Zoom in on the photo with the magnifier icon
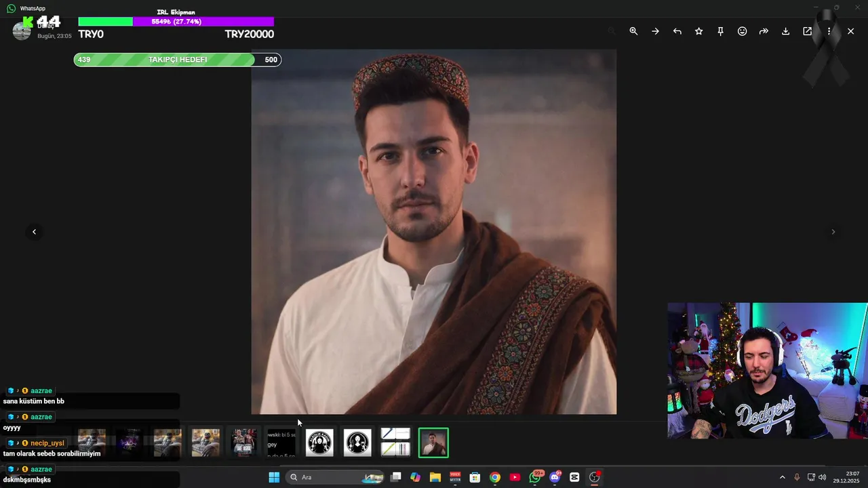The image size is (868, 488). coord(633,31)
